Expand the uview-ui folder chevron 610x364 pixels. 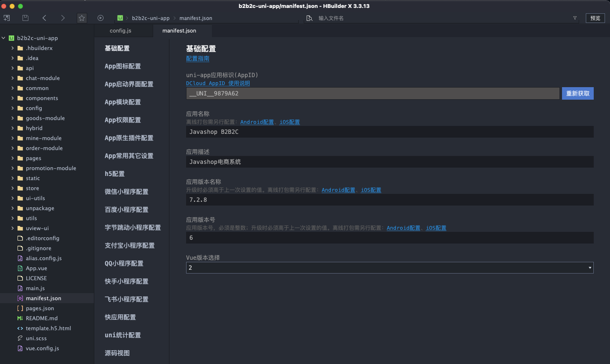point(13,228)
